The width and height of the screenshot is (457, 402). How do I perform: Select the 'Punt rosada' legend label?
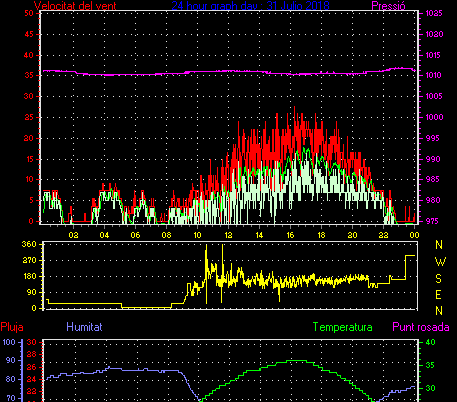(x=421, y=327)
